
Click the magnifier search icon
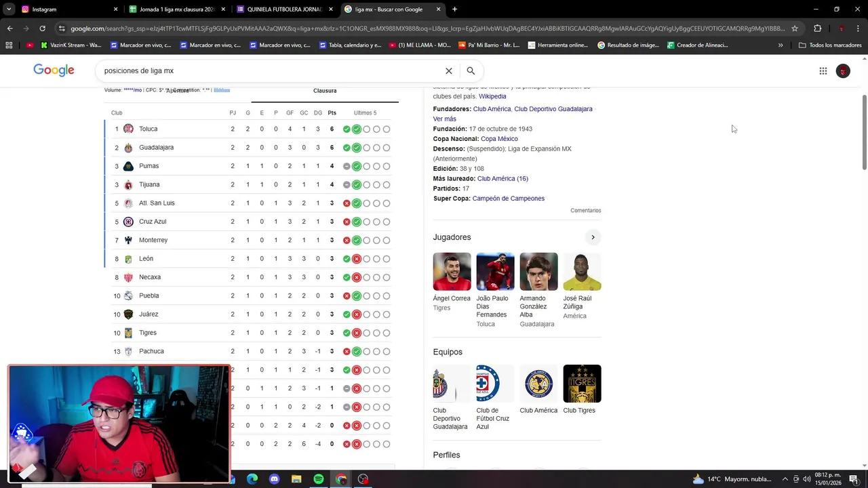click(471, 70)
